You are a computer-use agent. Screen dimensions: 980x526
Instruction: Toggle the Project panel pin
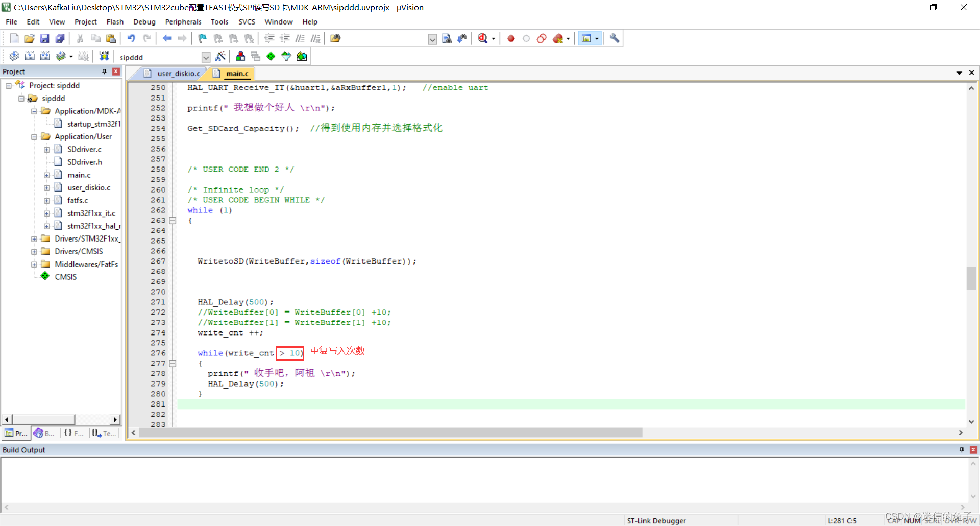click(x=104, y=71)
